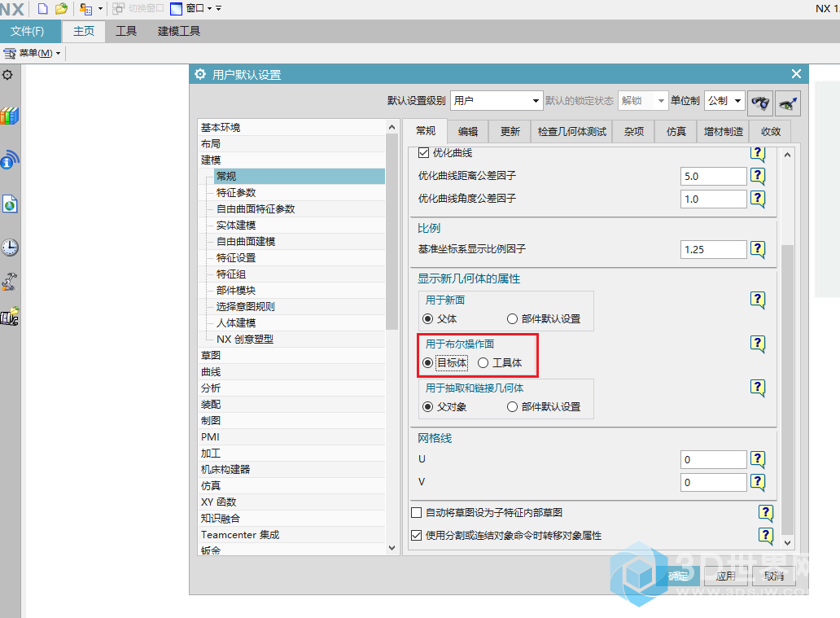Screen dimensions: 840x618
Task: Click the 应用 button
Action: (x=726, y=576)
